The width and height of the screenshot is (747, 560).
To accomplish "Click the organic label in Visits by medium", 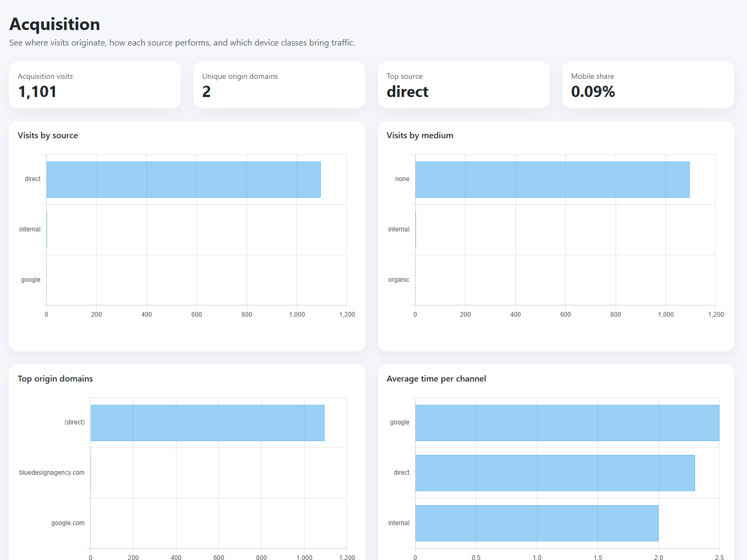I will click(x=398, y=279).
